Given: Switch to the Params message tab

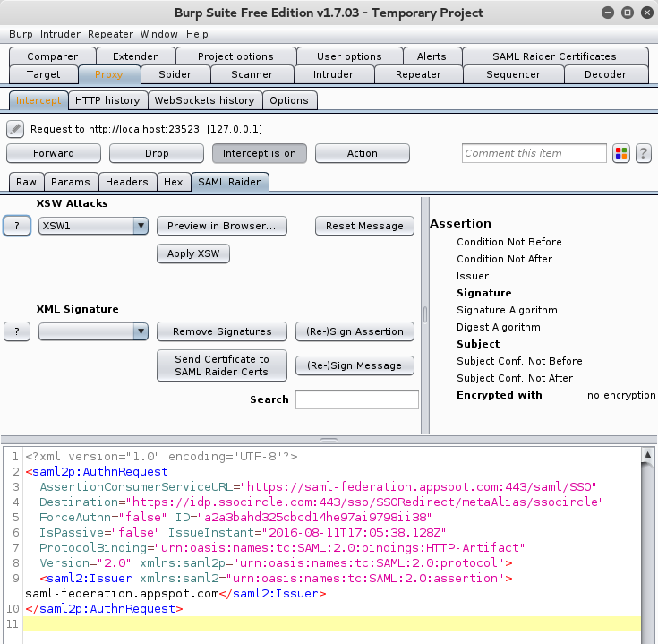Looking at the screenshot, I should 71,182.
